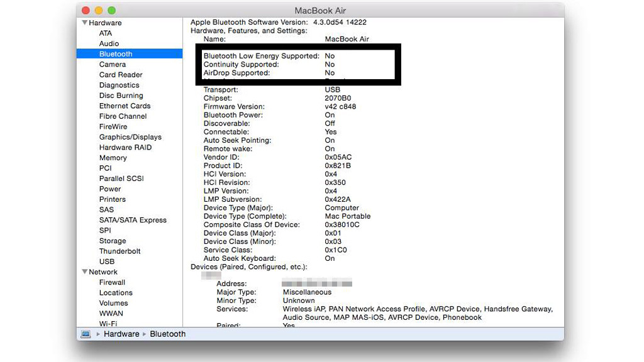Collapse the Network section triangle

point(85,271)
